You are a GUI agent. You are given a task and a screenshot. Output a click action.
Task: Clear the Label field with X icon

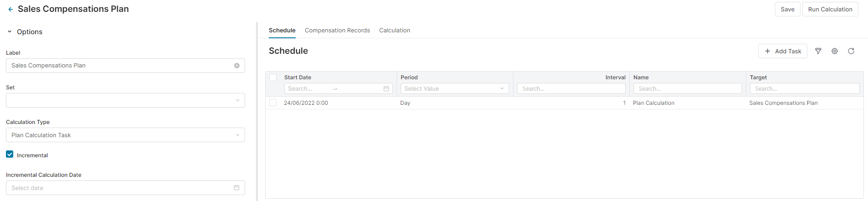[237, 66]
